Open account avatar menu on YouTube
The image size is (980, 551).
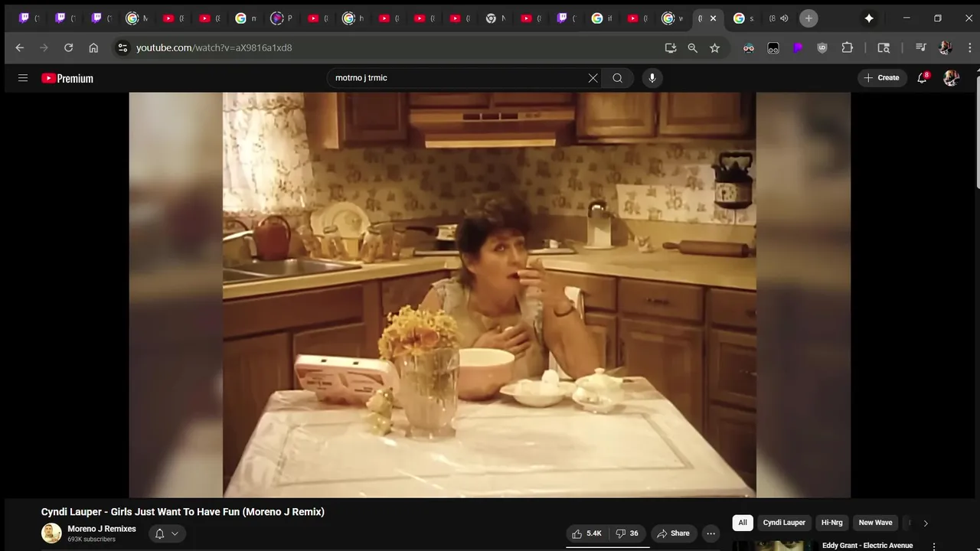pyautogui.click(x=951, y=78)
